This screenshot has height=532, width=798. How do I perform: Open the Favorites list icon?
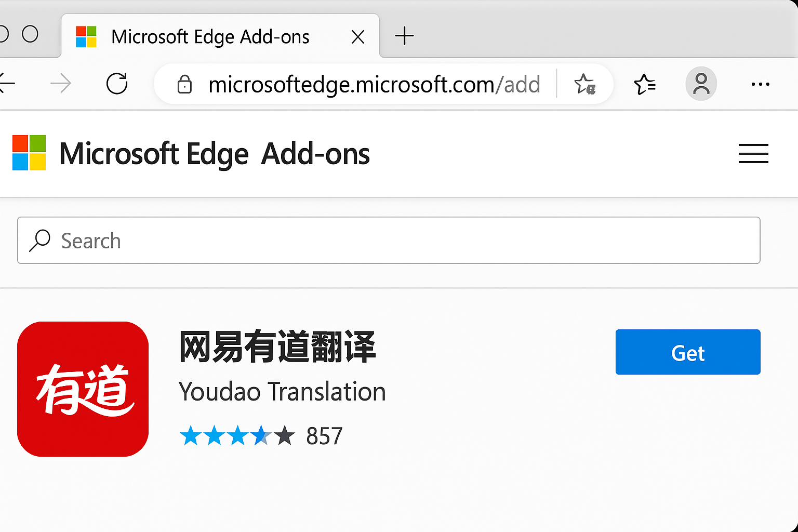[645, 84]
